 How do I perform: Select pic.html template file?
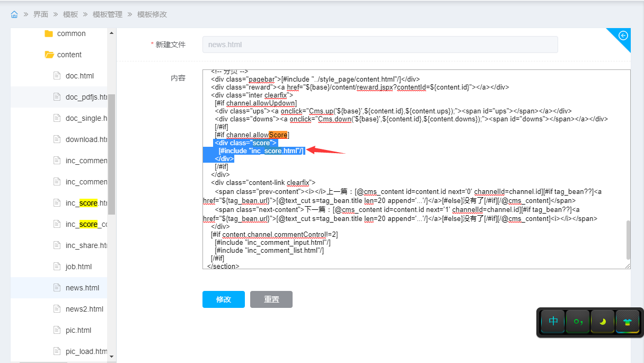coord(78,330)
